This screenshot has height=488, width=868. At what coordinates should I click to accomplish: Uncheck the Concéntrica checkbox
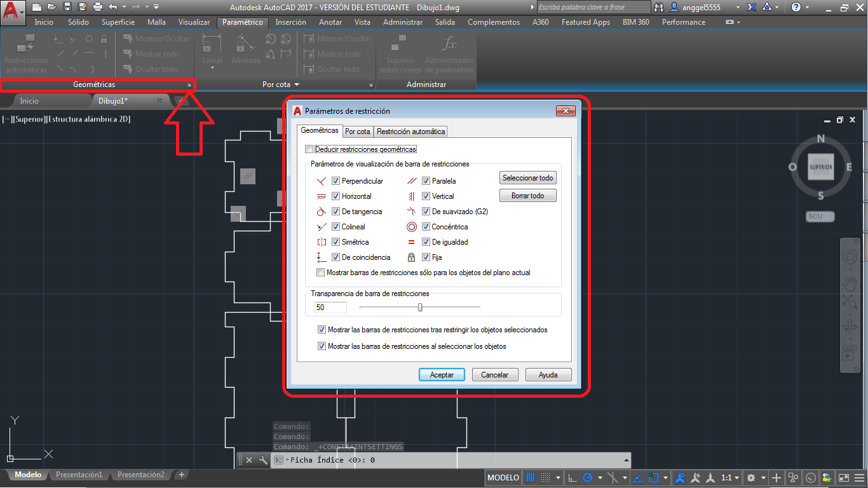coord(426,227)
